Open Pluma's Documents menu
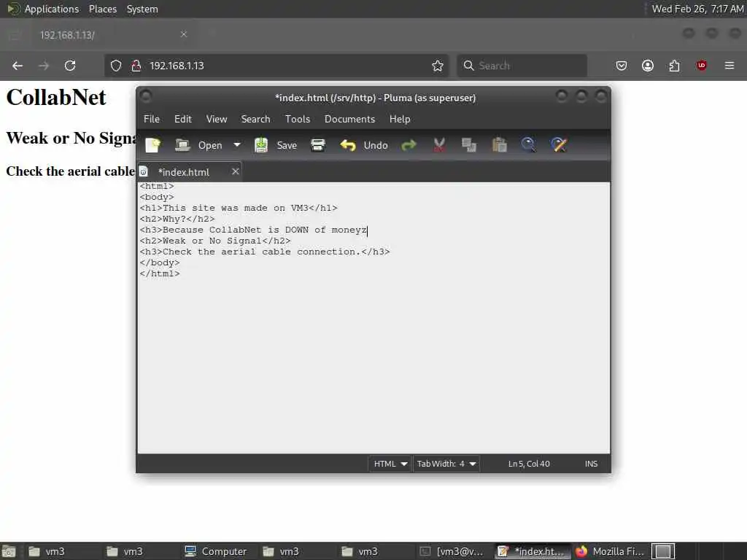 (x=349, y=119)
